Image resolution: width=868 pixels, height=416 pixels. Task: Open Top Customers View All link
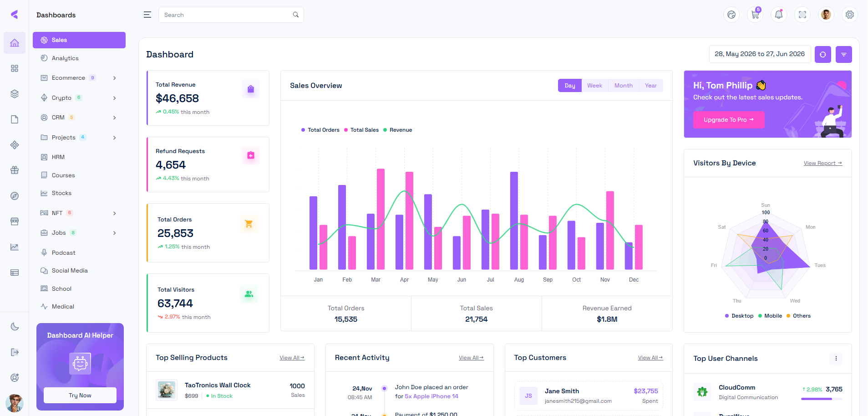[x=650, y=358]
